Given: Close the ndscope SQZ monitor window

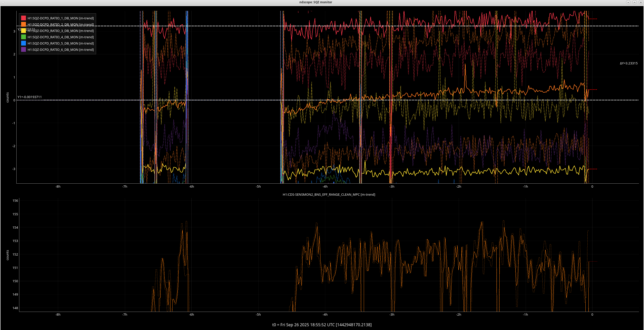Looking at the screenshot, I should pyautogui.click(x=641, y=2).
